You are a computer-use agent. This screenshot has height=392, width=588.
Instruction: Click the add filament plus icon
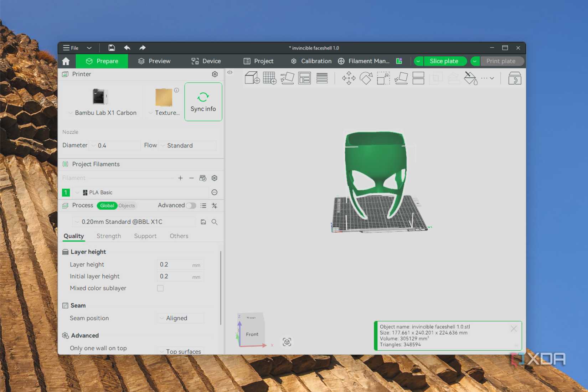click(180, 178)
